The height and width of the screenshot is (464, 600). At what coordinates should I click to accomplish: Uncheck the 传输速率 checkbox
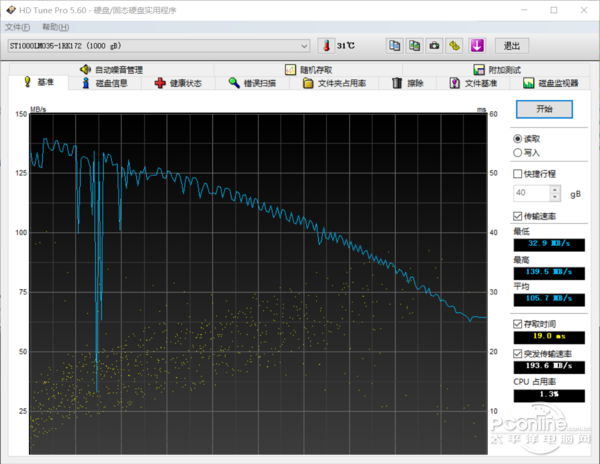click(517, 216)
